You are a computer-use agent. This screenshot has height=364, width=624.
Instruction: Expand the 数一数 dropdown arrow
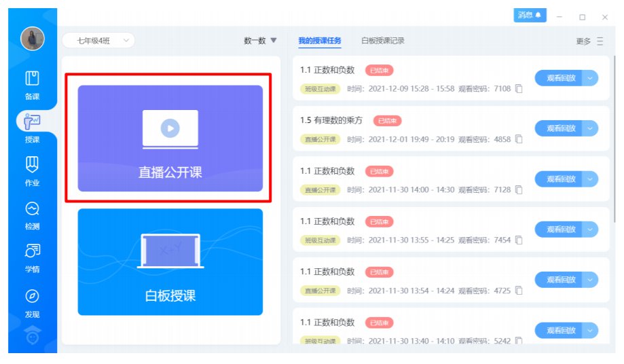[x=274, y=40]
